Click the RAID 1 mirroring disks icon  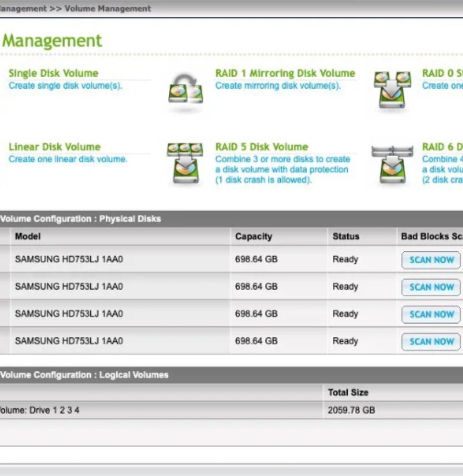click(185, 90)
